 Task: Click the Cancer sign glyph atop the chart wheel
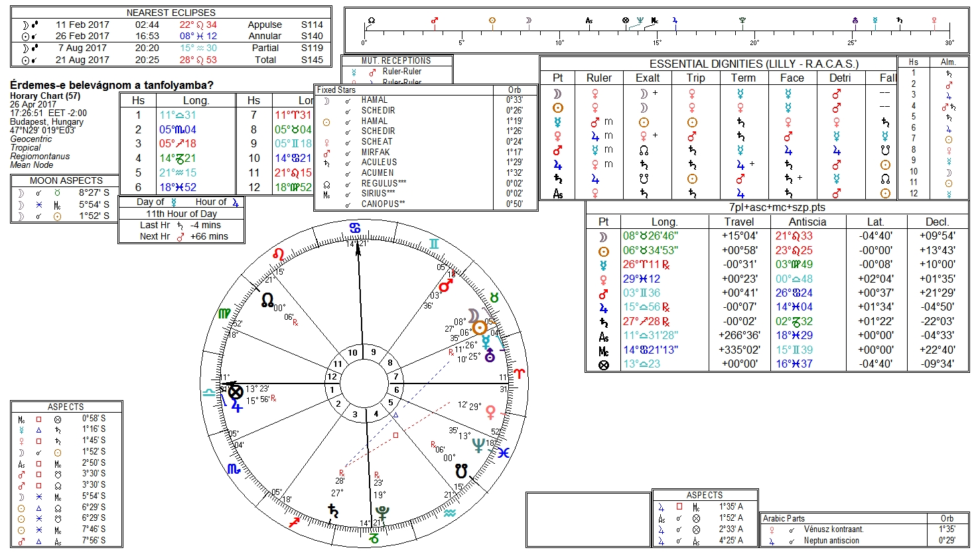[x=355, y=228]
